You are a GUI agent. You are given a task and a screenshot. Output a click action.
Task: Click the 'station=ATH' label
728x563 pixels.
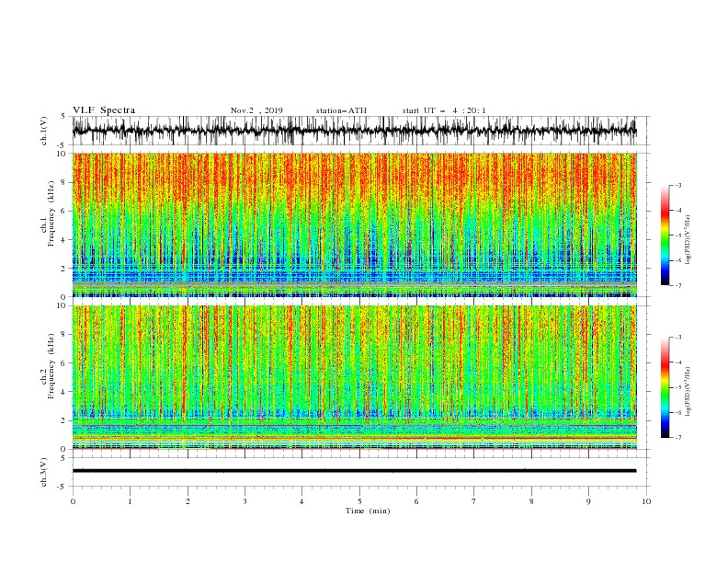[341, 110]
